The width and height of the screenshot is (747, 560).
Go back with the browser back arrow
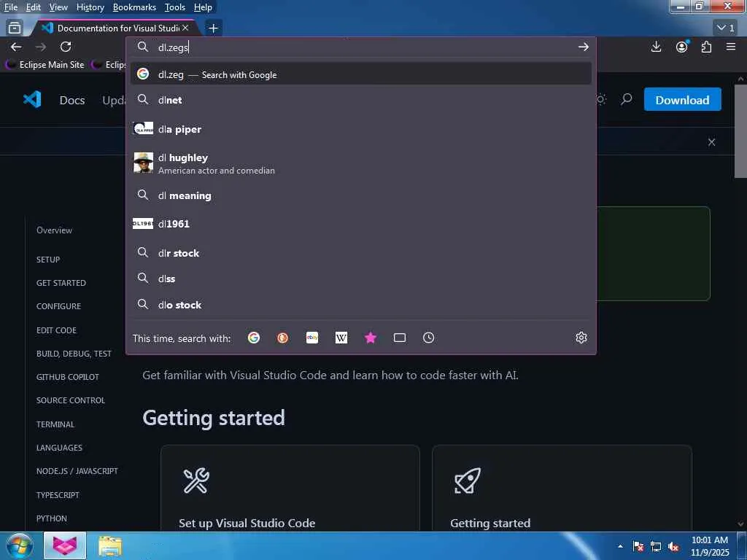[x=16, y=47]
